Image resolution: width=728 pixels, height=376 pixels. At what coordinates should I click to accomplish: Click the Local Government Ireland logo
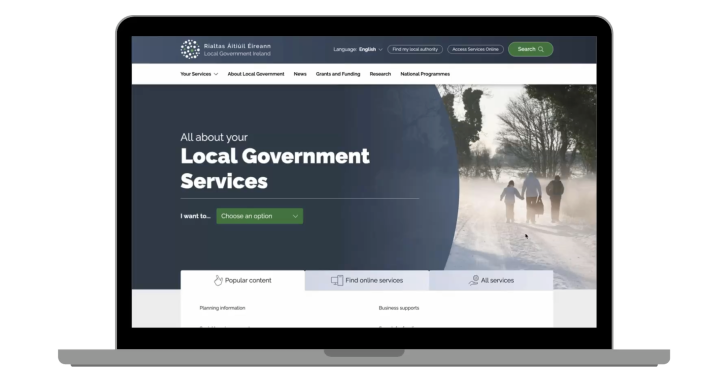(x=226, y=50)
